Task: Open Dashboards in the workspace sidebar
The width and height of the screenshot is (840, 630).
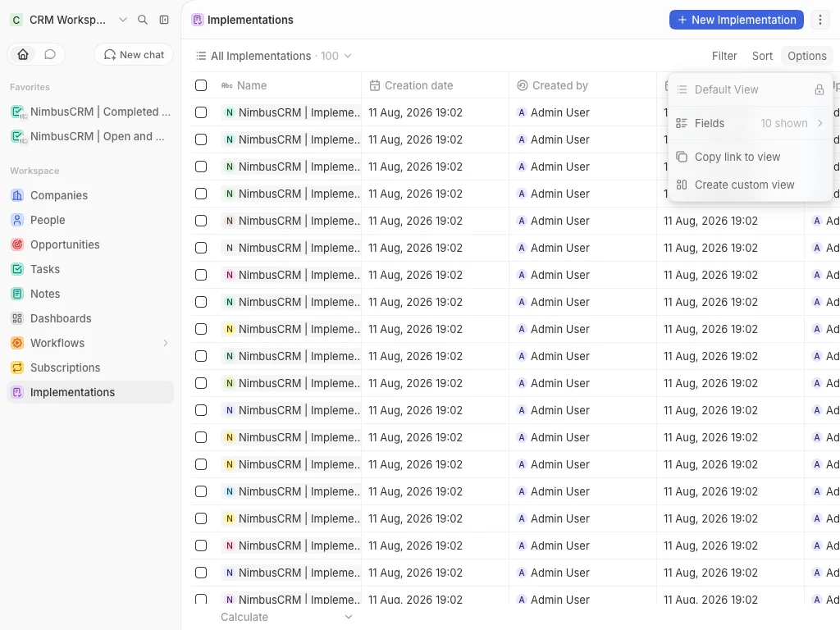Action: click(x=90, y=319)
